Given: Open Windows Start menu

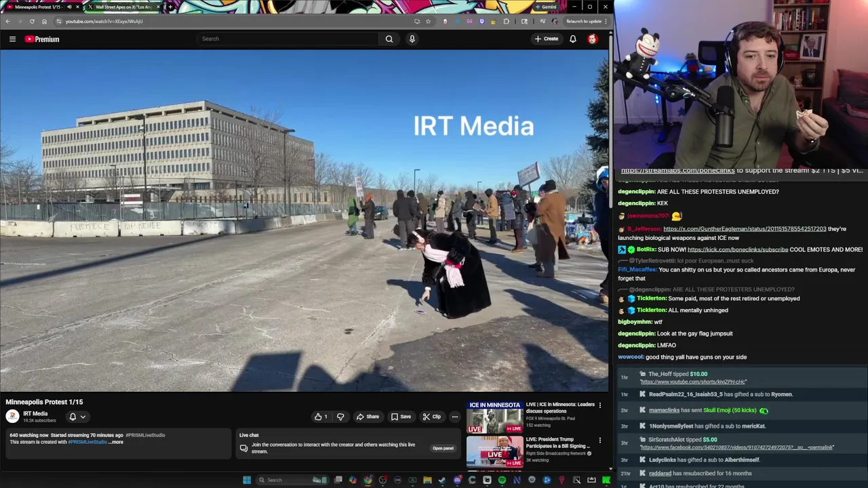Looking at the screenshot, I should point(247,480).
